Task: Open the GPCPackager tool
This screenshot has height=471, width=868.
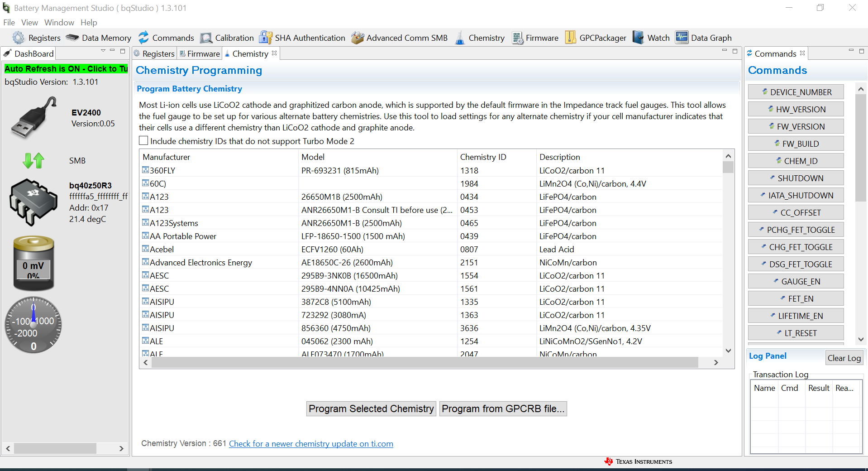Action: point(596,38)
